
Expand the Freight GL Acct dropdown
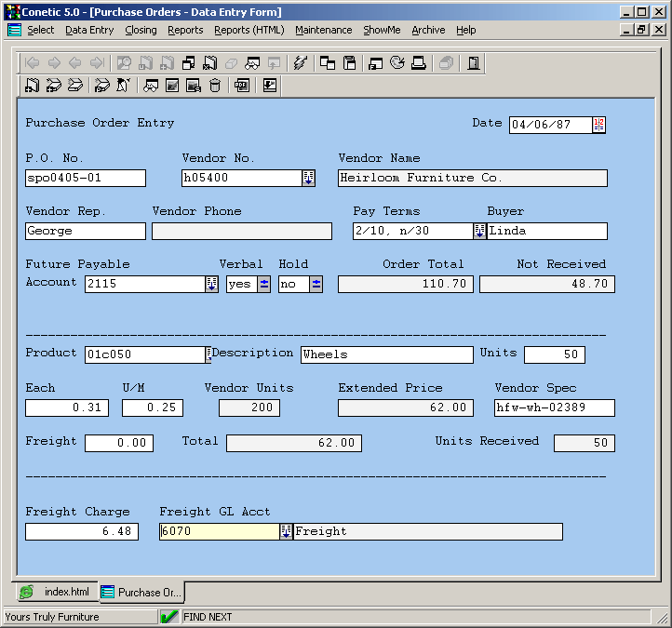[286, 531]
